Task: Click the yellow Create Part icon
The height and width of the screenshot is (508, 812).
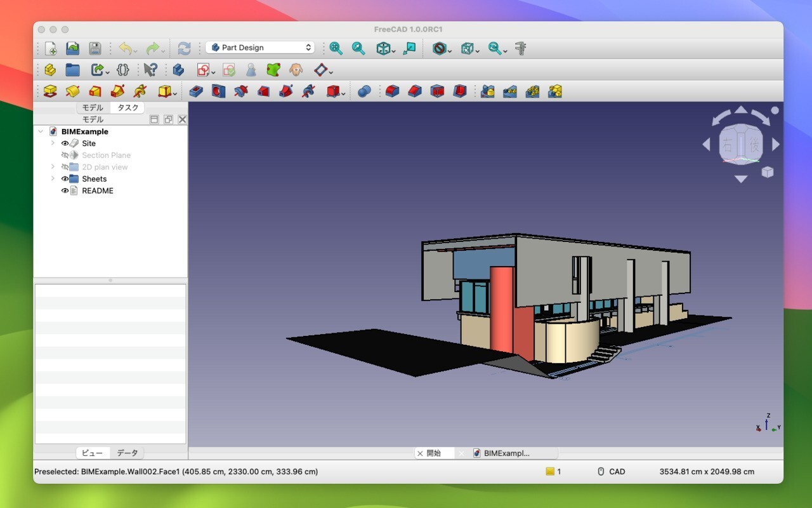Action: 50,70
